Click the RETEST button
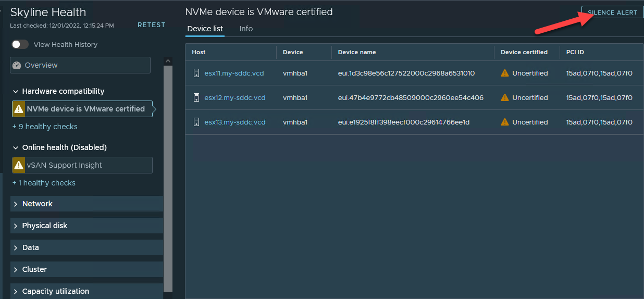644x299 pixels. [152, 25]
